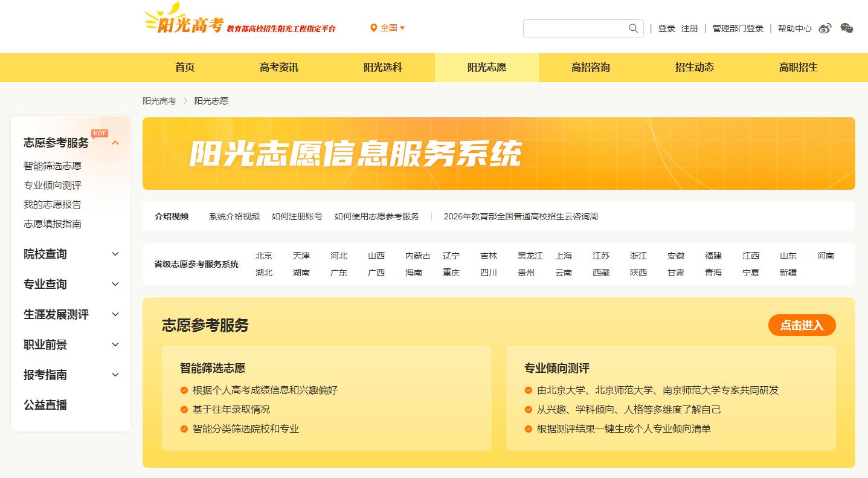Click the 志愿参考服务 section heading
This screenshot has width=868, height=478.
click(x=205, y=326)
